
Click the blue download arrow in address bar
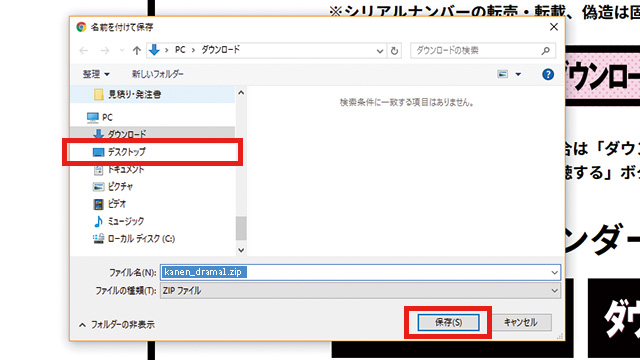click(x=154, y=50)
